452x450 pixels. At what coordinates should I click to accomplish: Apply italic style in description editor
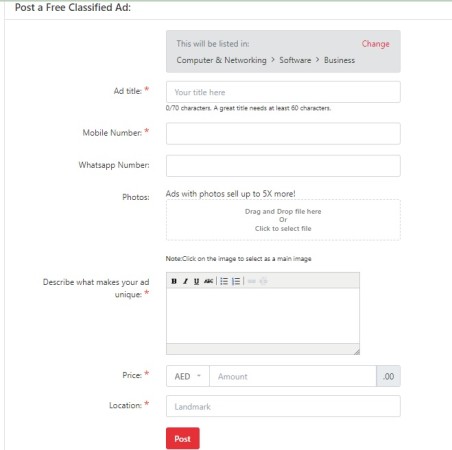185,281
